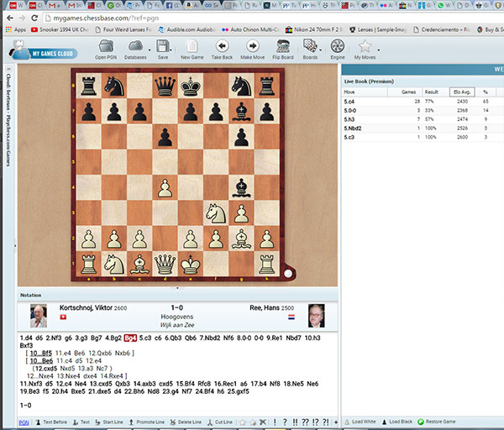Open the My Moves dropdown

365,48
